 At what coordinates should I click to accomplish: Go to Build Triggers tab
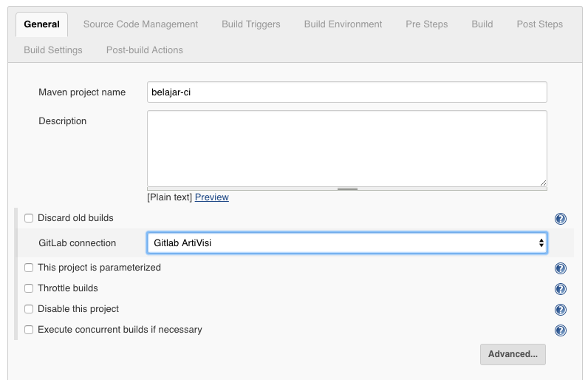[251, 24]
